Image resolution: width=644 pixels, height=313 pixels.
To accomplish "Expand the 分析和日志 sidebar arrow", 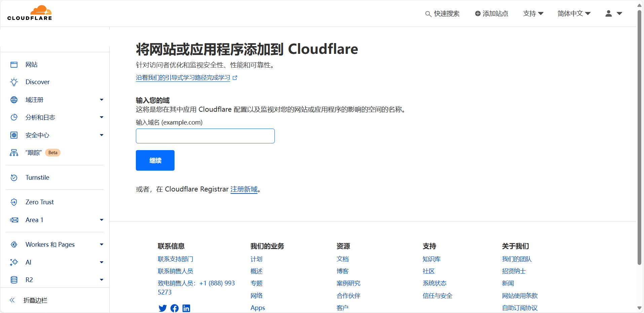I will (102, 117).
